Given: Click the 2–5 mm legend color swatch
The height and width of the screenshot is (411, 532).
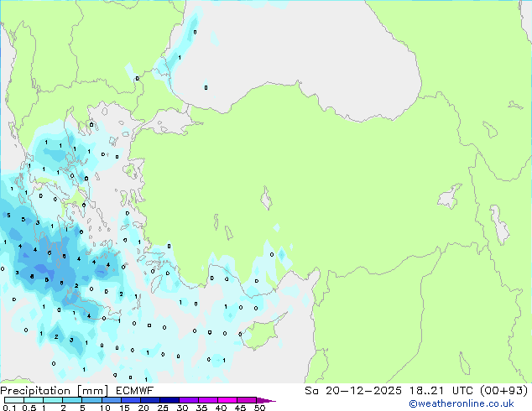Looking at the screenshot, I should 72,400.
